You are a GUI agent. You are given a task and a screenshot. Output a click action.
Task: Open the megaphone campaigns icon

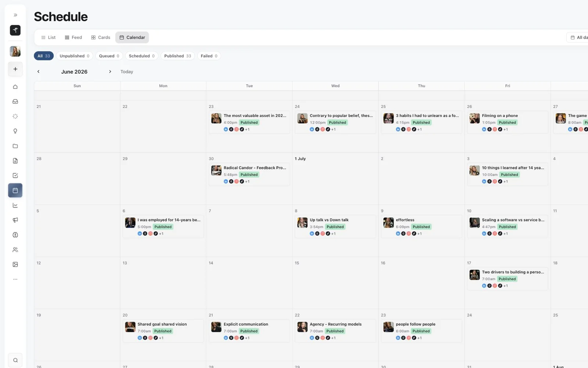point(15,220)
